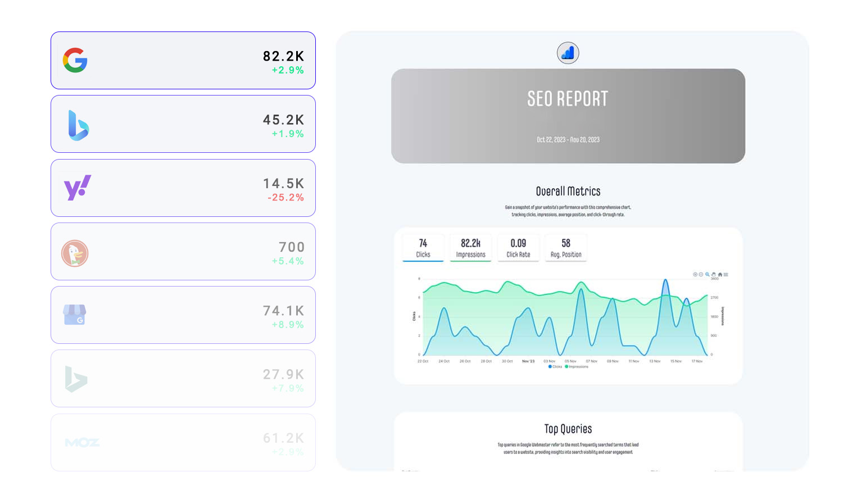Zoom out of the chart with the minus icon
This screenshot has width=843, height=504.
pos(701,275)
